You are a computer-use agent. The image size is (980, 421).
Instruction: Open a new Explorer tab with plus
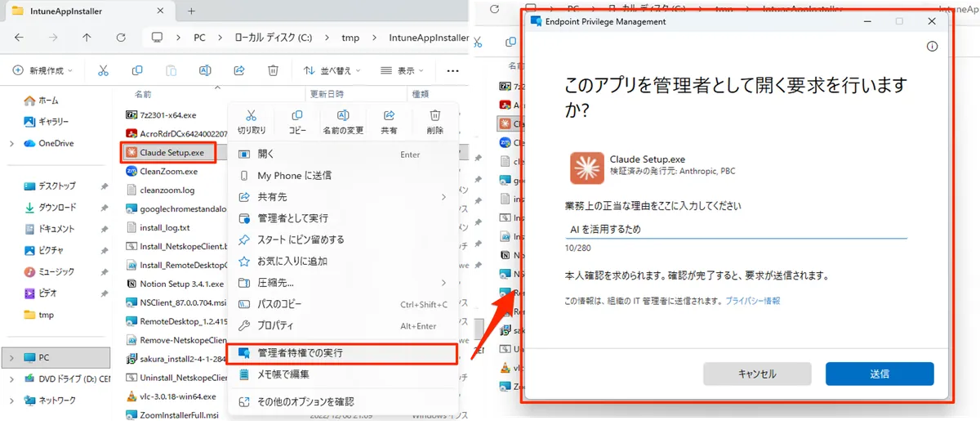[x=192, y=11]
